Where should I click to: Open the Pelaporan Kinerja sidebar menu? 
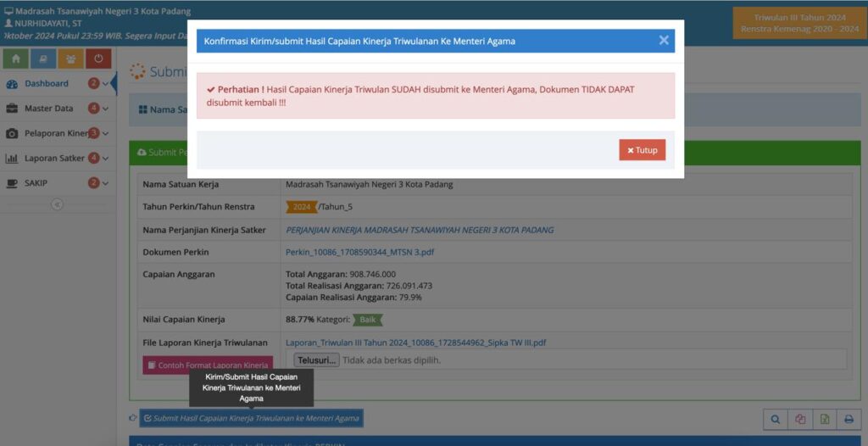[56, 133]
